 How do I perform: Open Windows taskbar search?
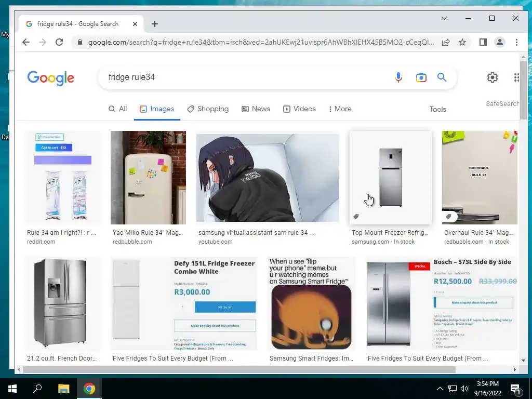[x=37, y=389]
